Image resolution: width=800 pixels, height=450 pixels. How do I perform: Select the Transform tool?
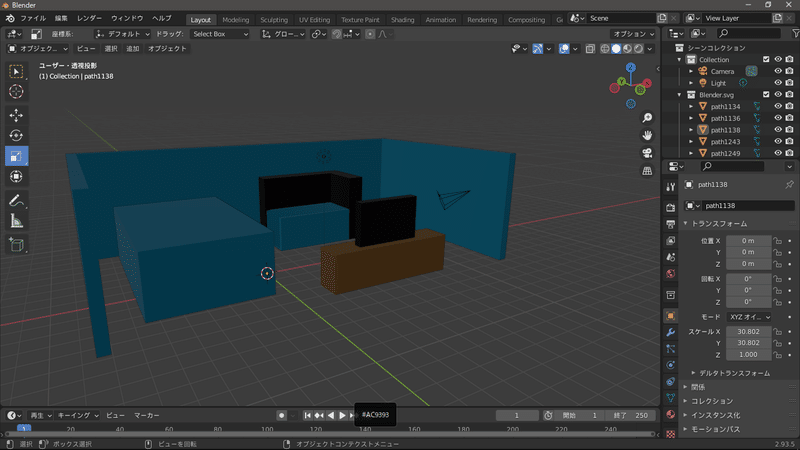point(16,177)
